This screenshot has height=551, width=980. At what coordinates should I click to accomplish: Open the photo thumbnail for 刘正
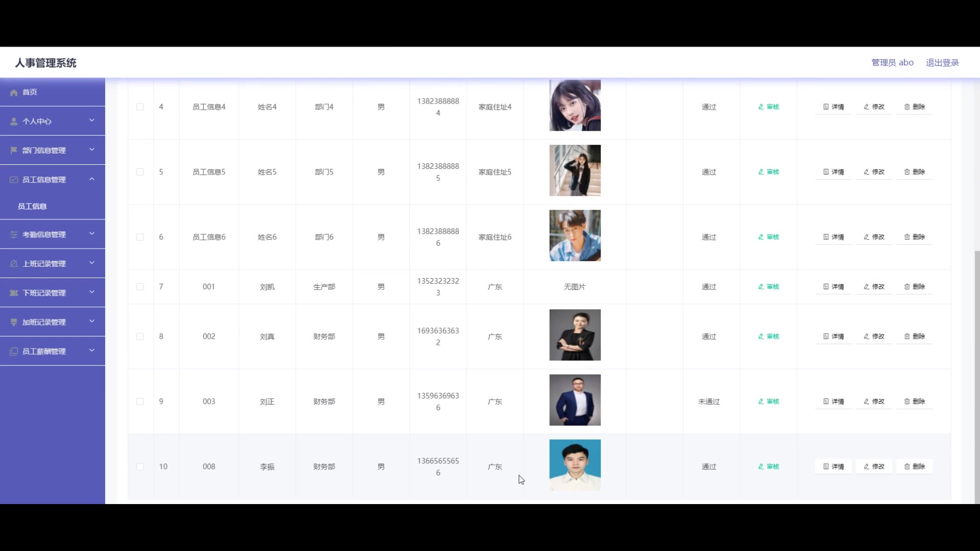coord(575,400)
